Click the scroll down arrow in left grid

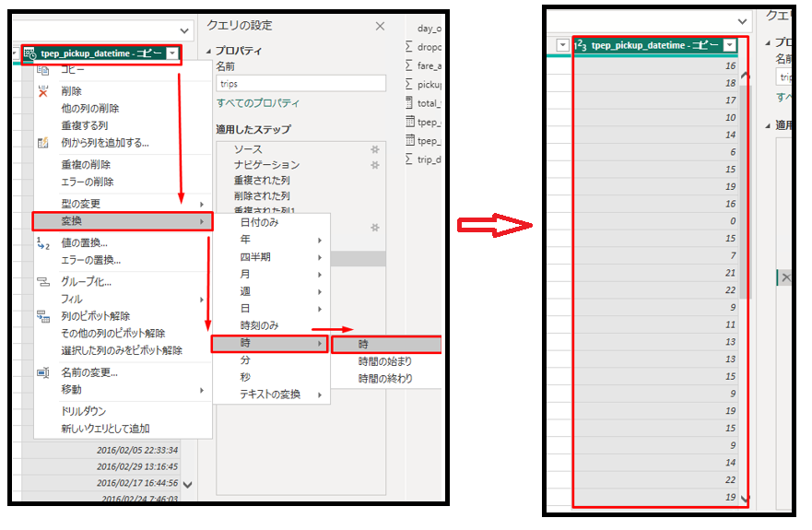[187, 485]
